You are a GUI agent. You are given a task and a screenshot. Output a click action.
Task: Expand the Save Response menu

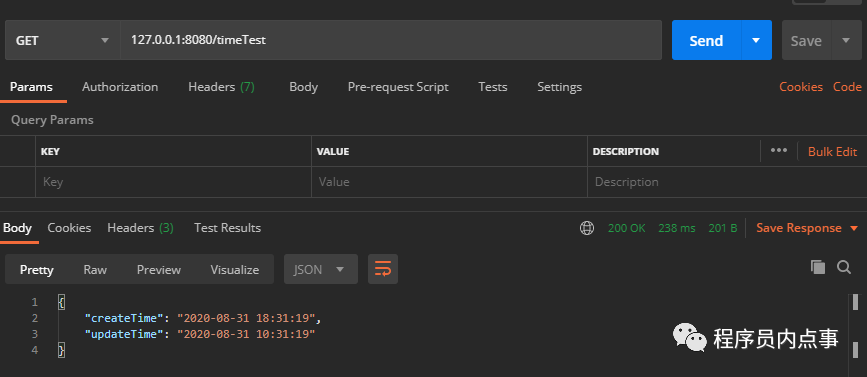click(854, 228)
